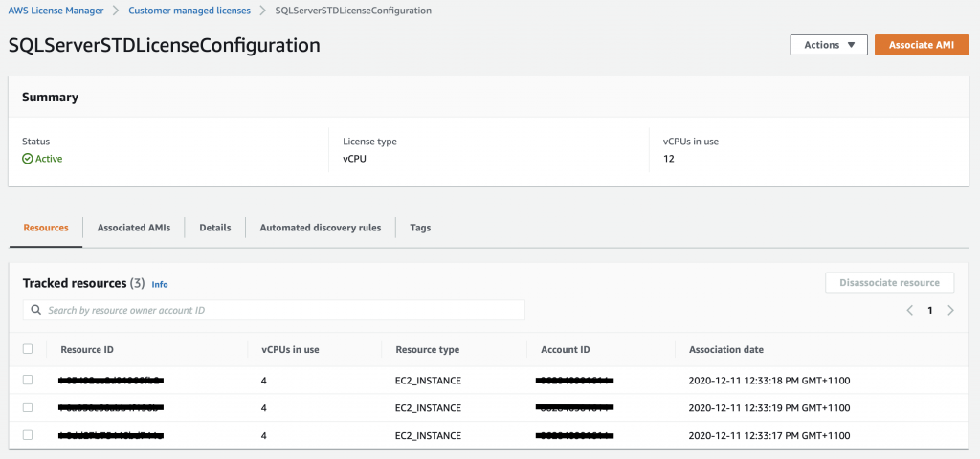Select the value 12 under vCPUs in use
Screen dimensions: 980x459
pos(669,159)
